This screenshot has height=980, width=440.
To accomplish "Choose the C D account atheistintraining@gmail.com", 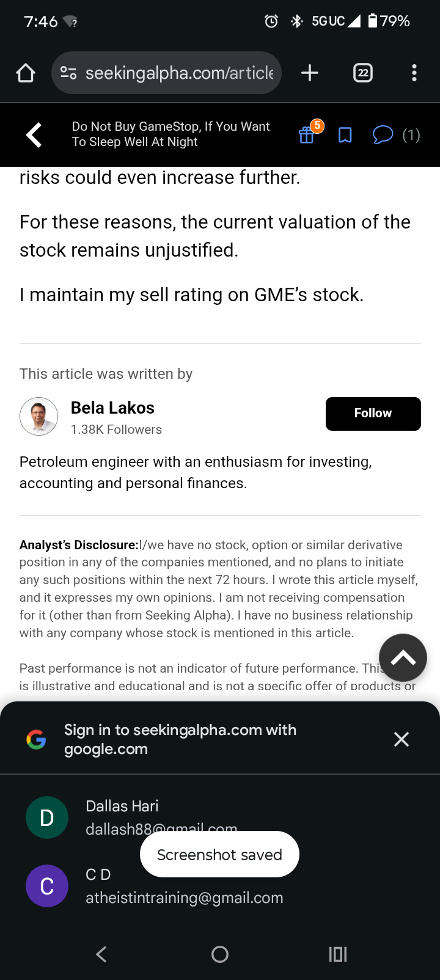I will coord(183,887).
